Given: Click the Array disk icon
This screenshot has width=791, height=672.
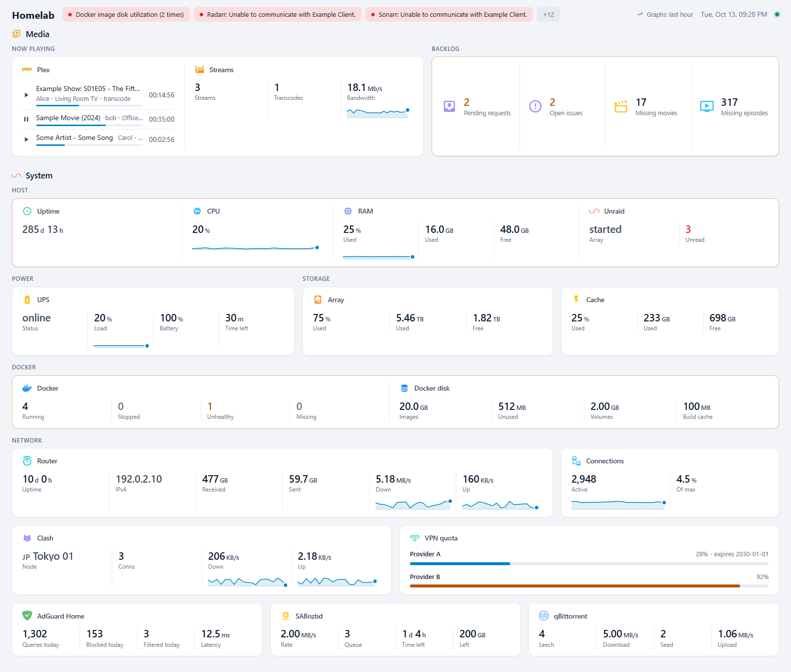Looking at the screenshot, I should click(x=318, y=300).
